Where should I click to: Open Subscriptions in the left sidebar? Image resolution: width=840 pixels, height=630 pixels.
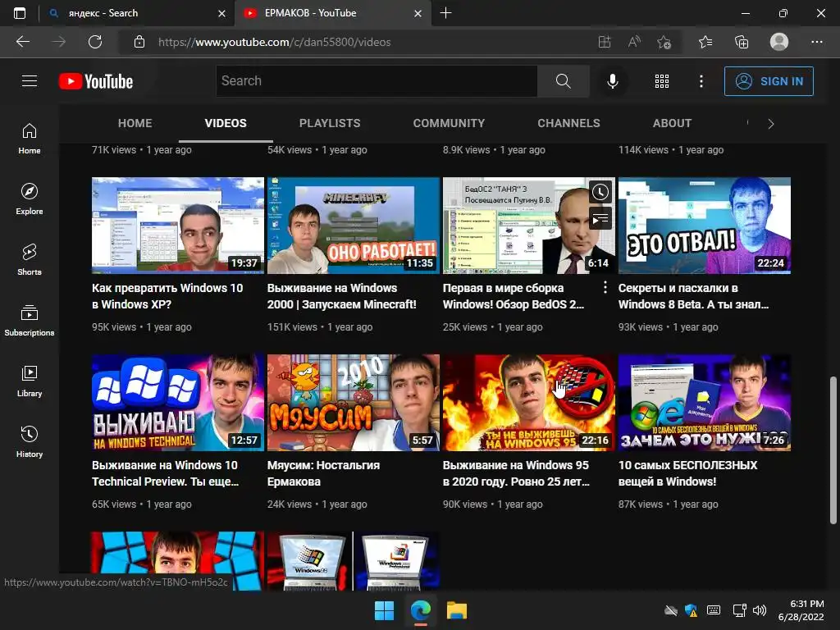coord(30,321)
